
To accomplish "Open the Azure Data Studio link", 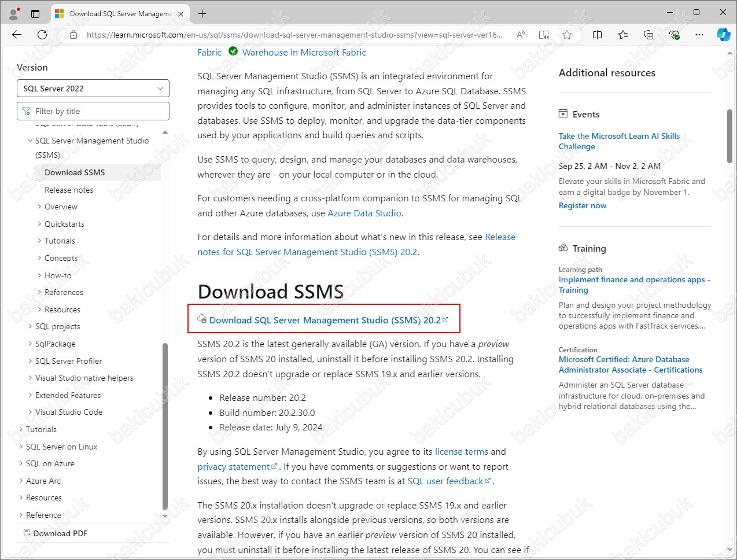I will (364, 213).
